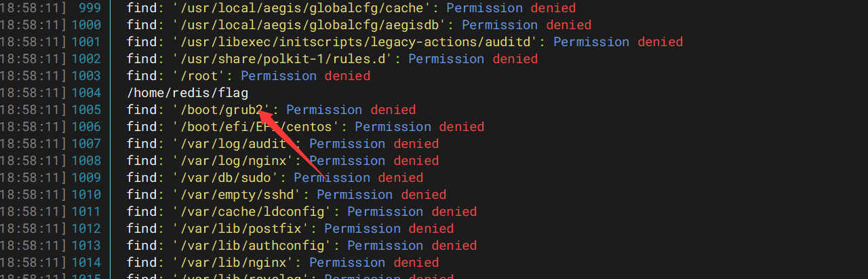The width and height of the screenshot is (868, 279).
Task: Select line number 1014 in the gutter
Action: pyautogui.click(x=86, y=263)
